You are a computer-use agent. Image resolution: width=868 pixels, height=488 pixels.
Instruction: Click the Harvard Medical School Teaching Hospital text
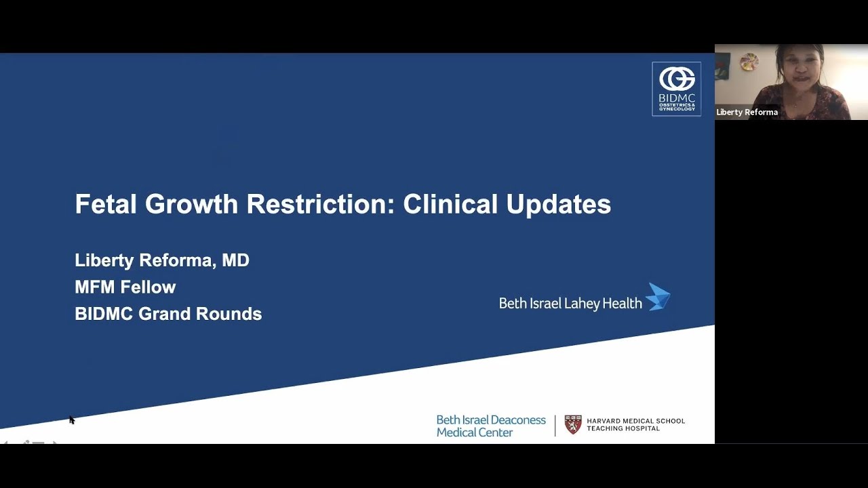coord(636,425)
